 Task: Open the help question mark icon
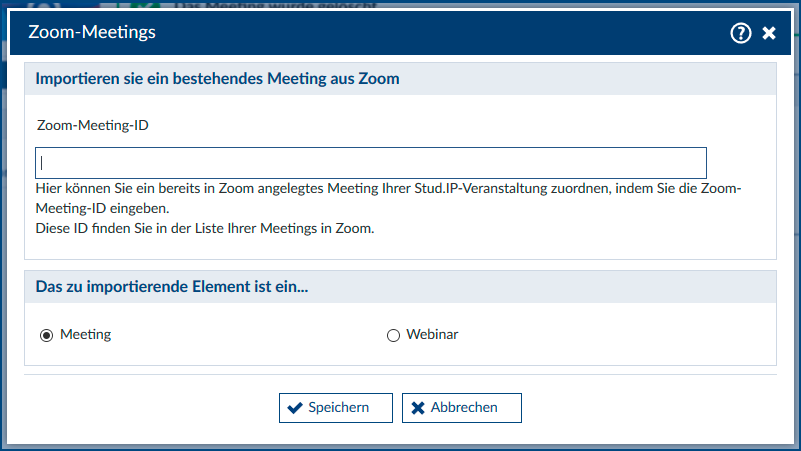pyautogui.click(x=740, y=33)
